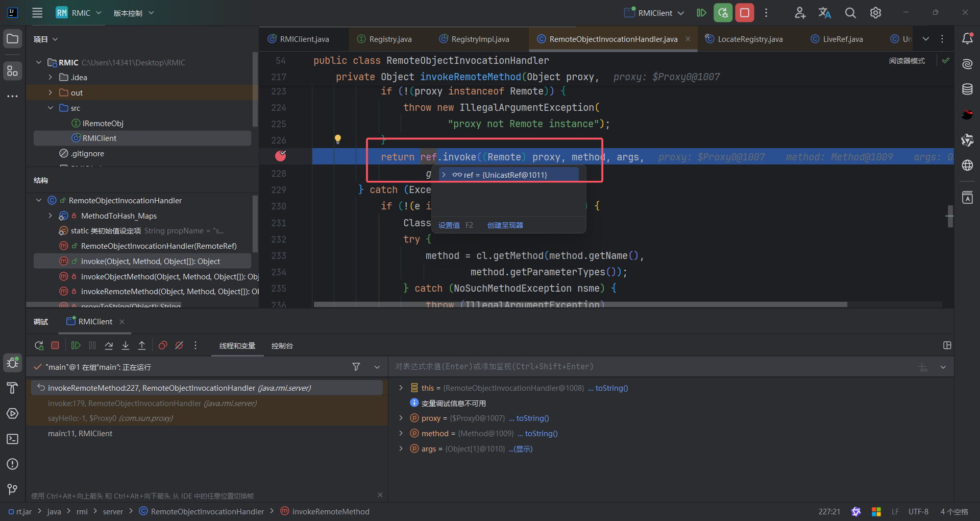The width and height of the screenshot is (980, 521).
Task: Switch to LiveRef.java tab
Action: click(x=837, y=39)
